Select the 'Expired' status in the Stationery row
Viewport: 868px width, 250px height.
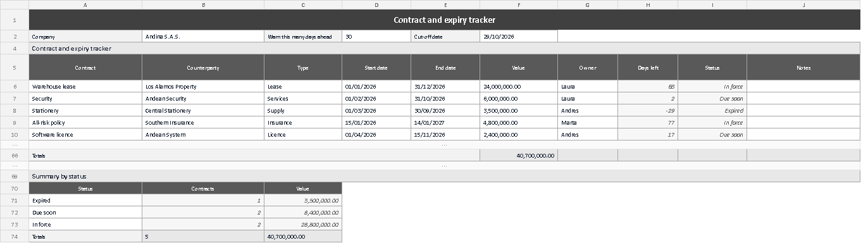point(712,110)
